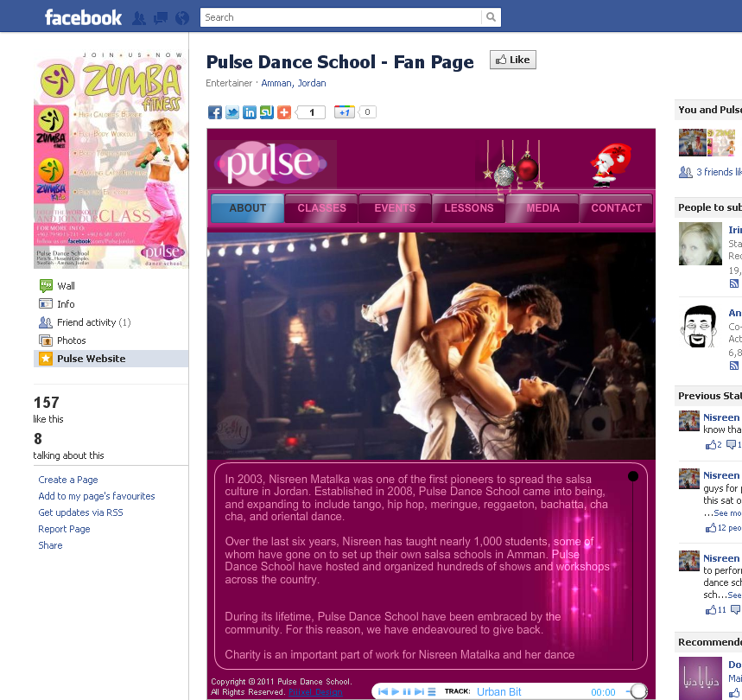Like the Pulse Dance School page
Image resolution: width=742 pixels, height=700 pixels.
[x=513, y=60]
